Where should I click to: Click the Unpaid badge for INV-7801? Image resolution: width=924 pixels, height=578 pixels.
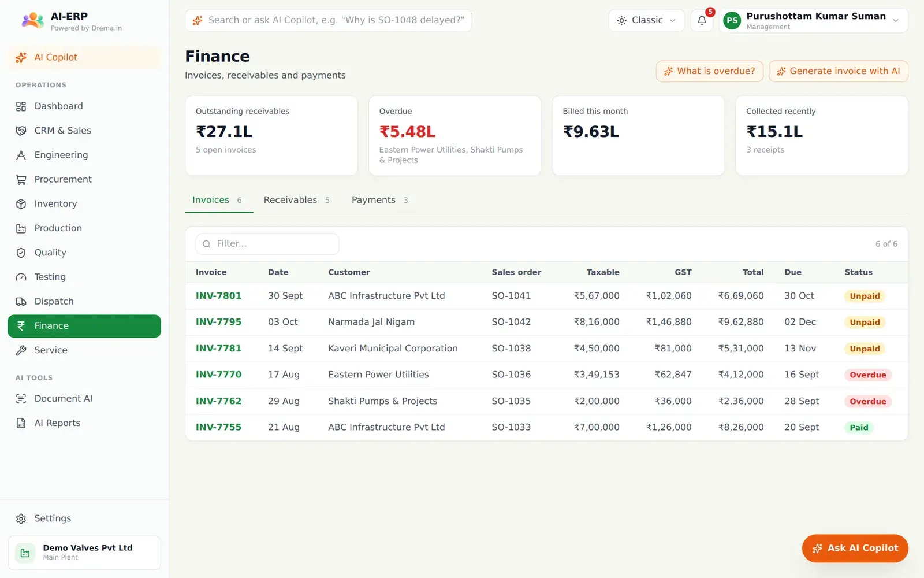coord(865,296)
